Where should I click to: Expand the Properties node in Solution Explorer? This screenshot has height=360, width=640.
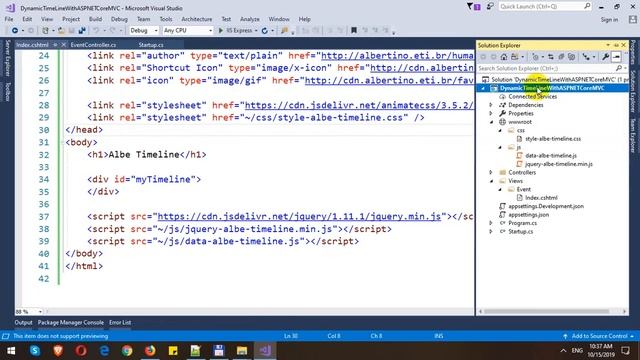(491, 113)
